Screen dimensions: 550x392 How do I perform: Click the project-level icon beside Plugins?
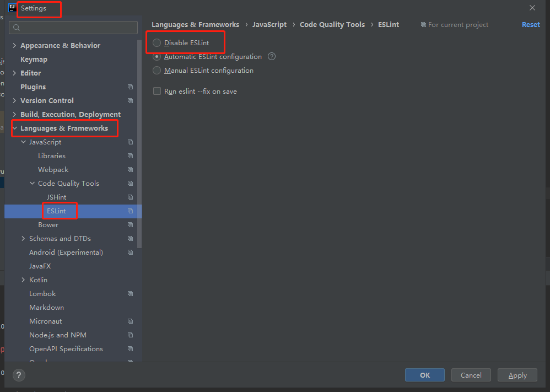click(x=130, y=87)
